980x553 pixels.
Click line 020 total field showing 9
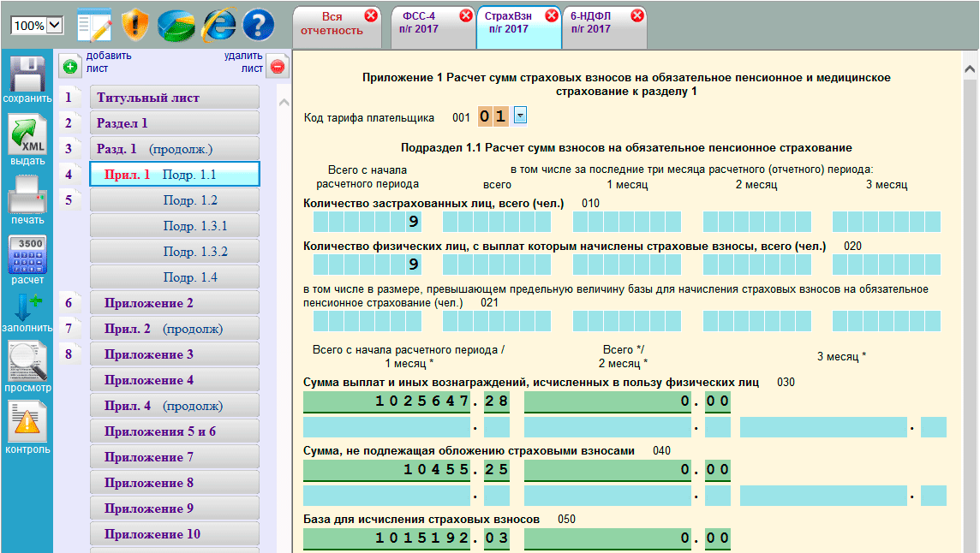click(x=367, y=265)
